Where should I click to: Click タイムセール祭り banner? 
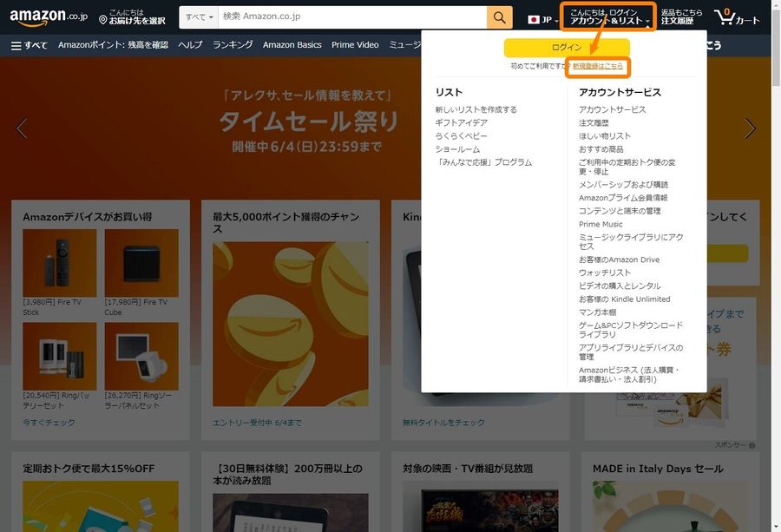click(x=309, y=122)
